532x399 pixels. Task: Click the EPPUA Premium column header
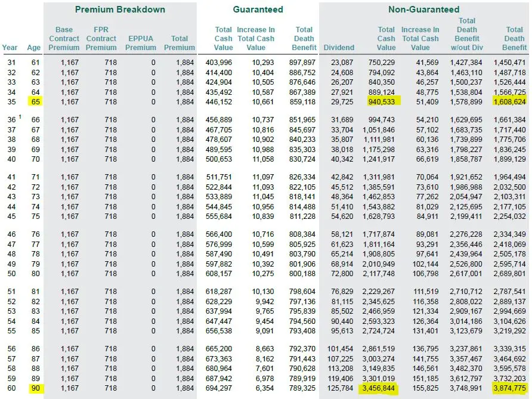coord(141,43)
